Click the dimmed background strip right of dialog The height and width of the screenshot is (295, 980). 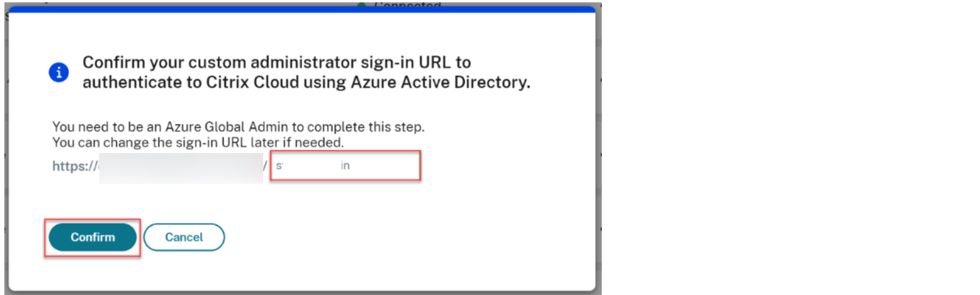click(598, 165)
